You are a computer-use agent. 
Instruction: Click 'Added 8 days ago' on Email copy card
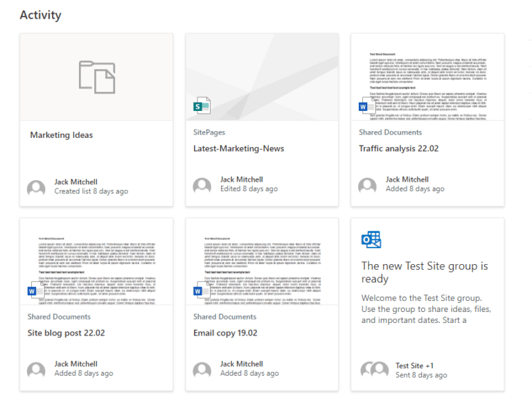[249, 373]
